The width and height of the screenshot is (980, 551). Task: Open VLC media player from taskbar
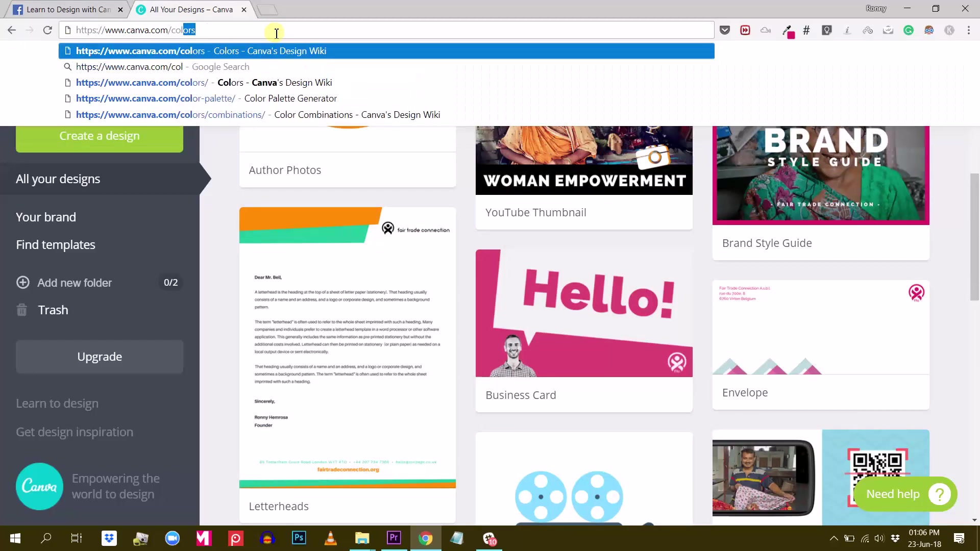click(x=330, y=538)
